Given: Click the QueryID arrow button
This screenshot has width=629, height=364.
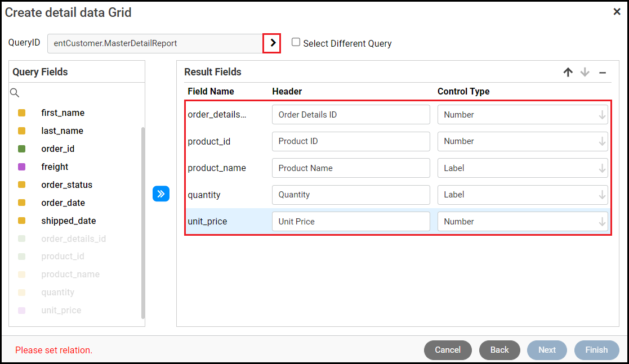Looking at the screenshot, I should 272,43.
